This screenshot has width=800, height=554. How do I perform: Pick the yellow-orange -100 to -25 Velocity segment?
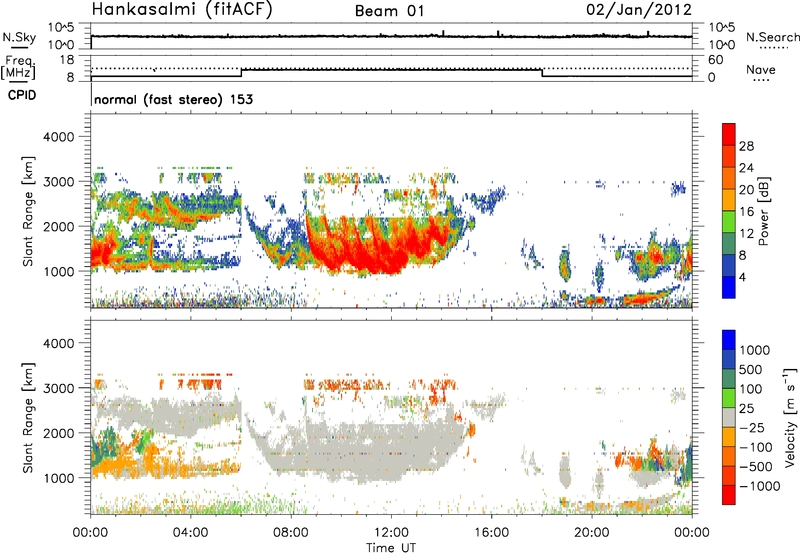(x=729, y=437)
